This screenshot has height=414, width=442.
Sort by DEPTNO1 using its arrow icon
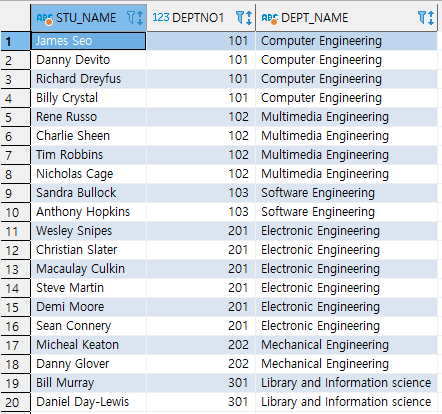point(249,18)
